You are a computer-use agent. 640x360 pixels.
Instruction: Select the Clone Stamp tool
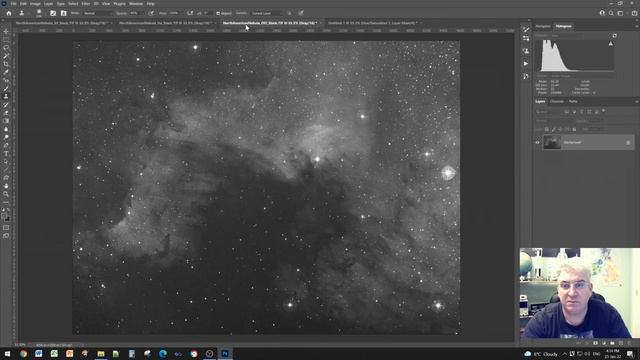pyautogui.click(x=6, y=97)
